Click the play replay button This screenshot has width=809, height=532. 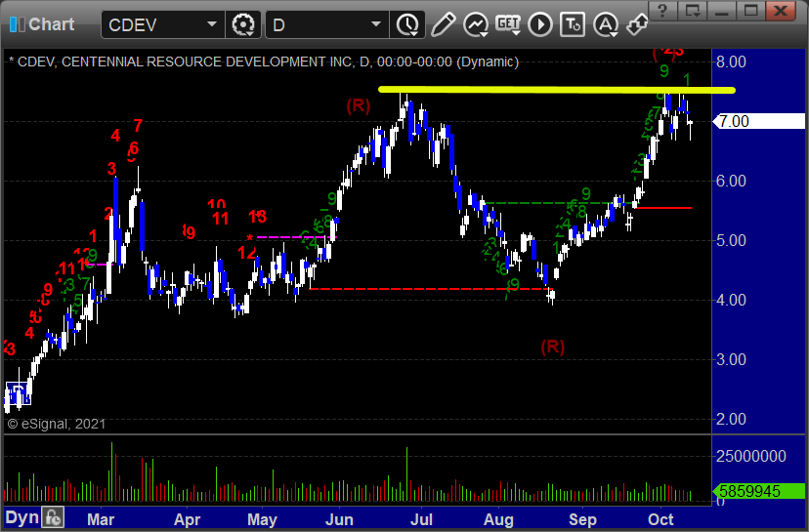(540, 24)
